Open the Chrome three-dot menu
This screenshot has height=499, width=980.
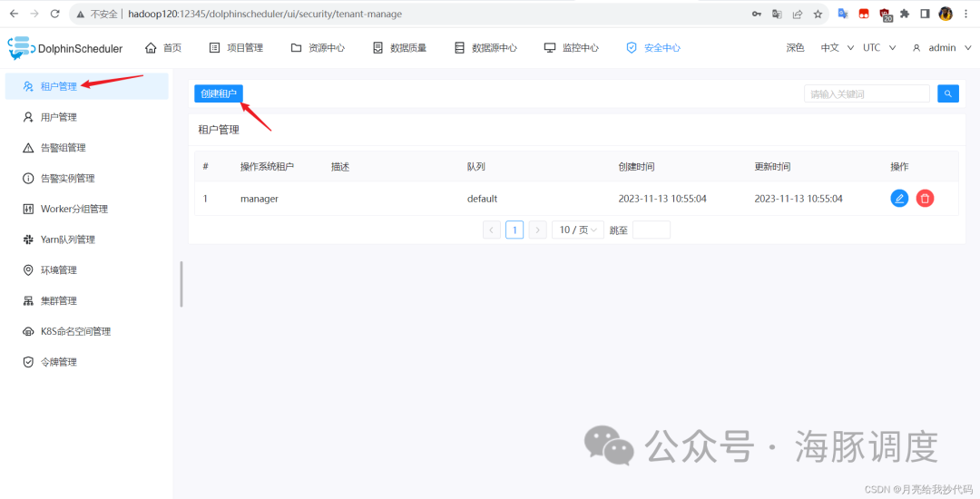(x=965, y=14)
